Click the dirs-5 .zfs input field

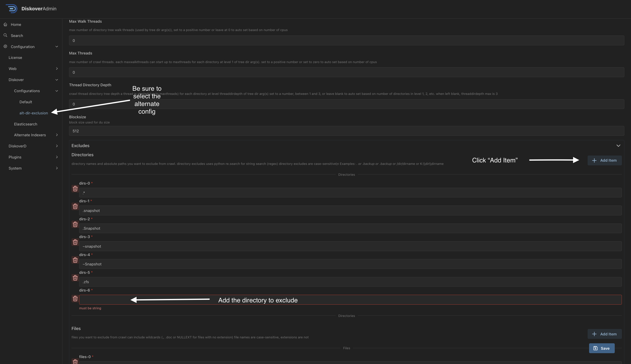click(x=350, y=282)
